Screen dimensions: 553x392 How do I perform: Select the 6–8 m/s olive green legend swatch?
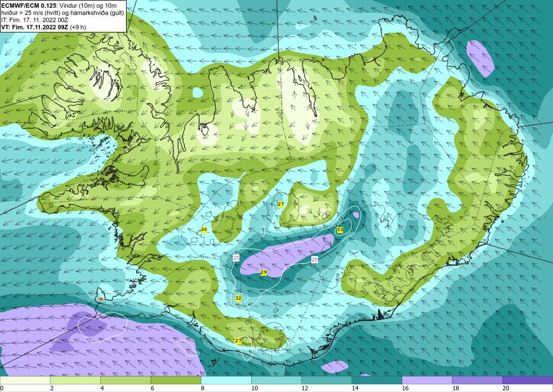[176, 380]
